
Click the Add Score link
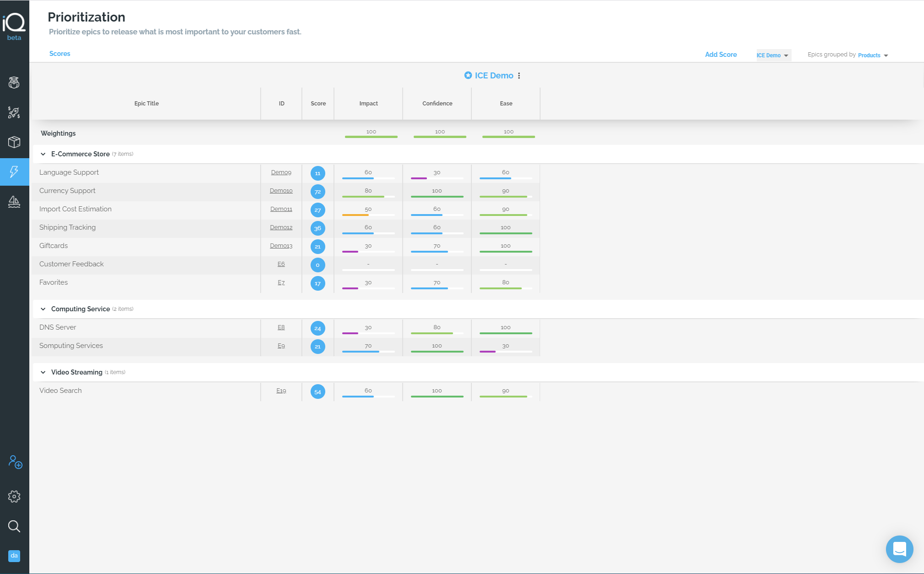[721, 55]
